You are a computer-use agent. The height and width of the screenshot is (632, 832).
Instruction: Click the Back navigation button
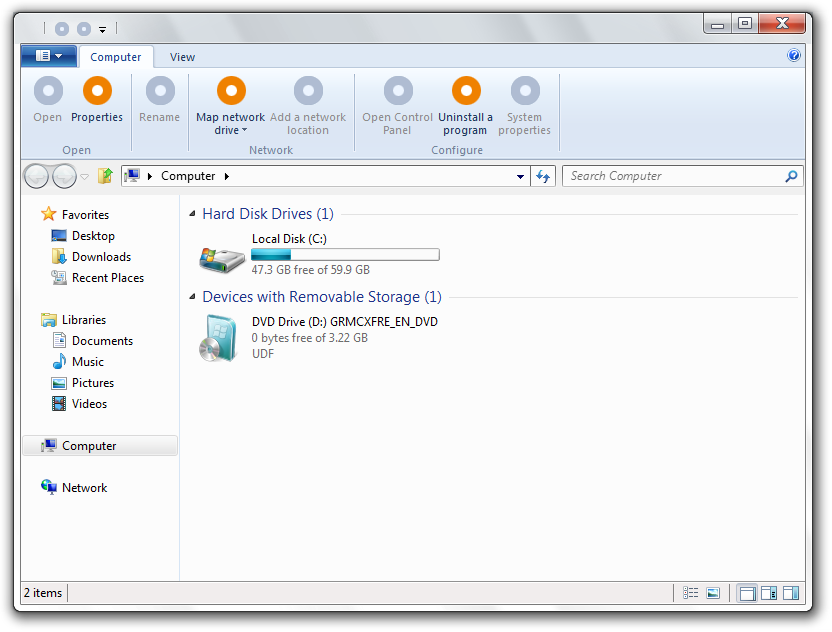37,176
